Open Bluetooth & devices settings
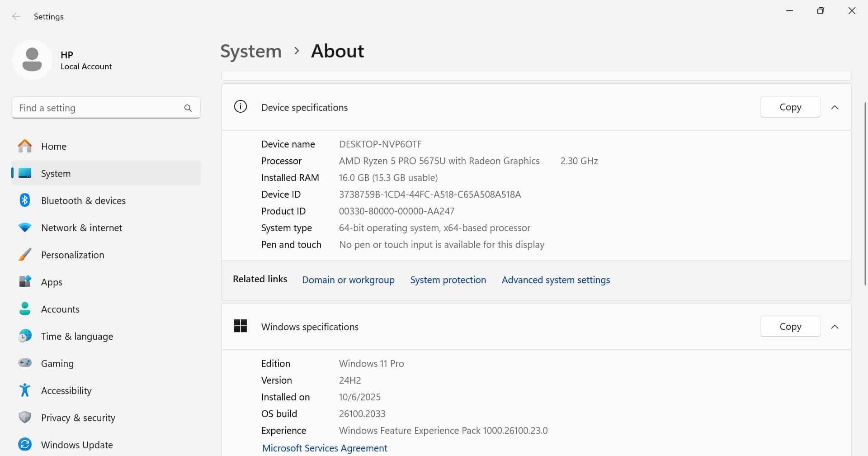This screenshot has height=456, width=868. pos(106,200)
